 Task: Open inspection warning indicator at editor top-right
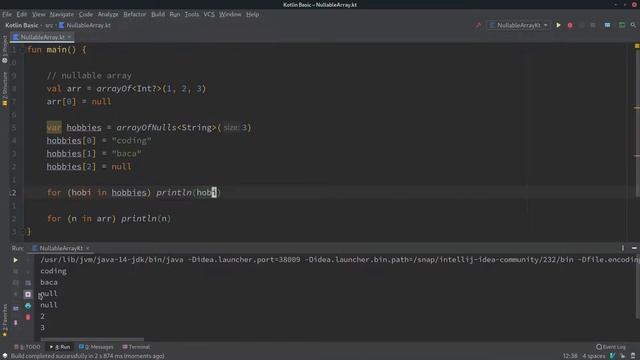click(x=637, y=46)
